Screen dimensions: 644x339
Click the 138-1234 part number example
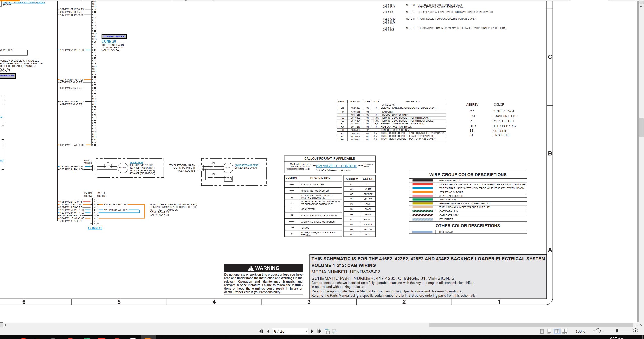pyautogui.click(x=323, y=170)
